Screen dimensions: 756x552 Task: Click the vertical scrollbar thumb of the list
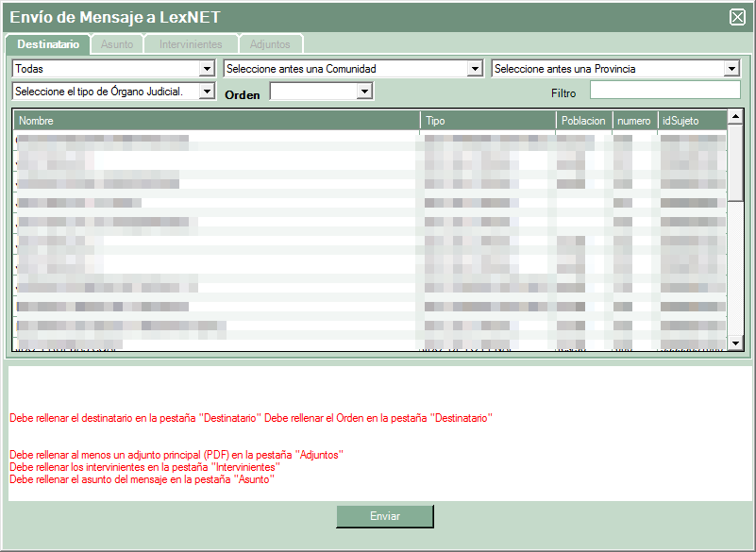coord(735,162)
